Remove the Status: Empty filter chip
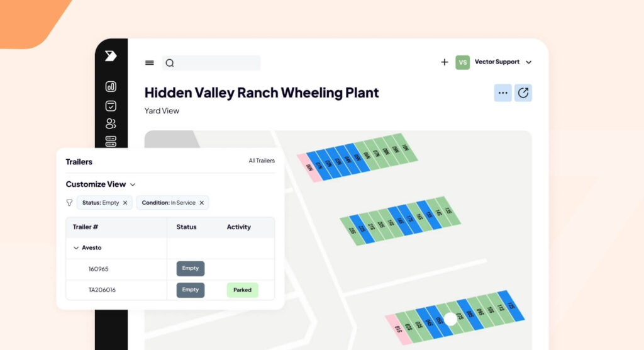The width and height of the screenshot is (644, 350). pos(125,203)
